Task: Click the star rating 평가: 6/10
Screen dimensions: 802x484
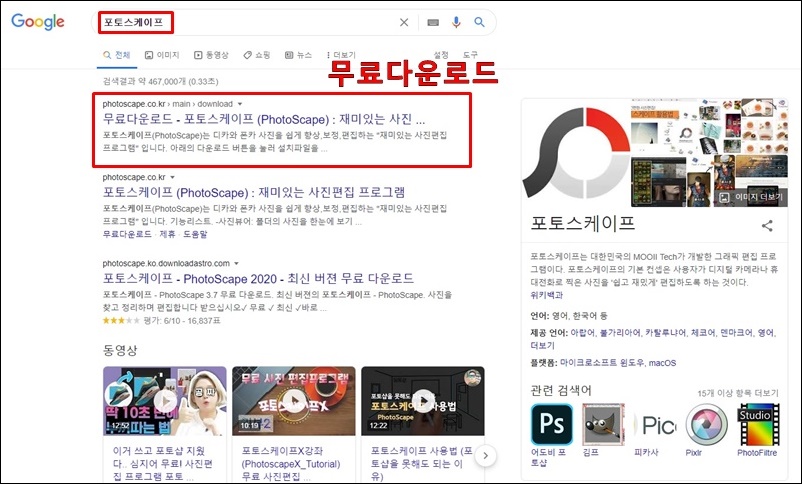Action: click(161, 321)
